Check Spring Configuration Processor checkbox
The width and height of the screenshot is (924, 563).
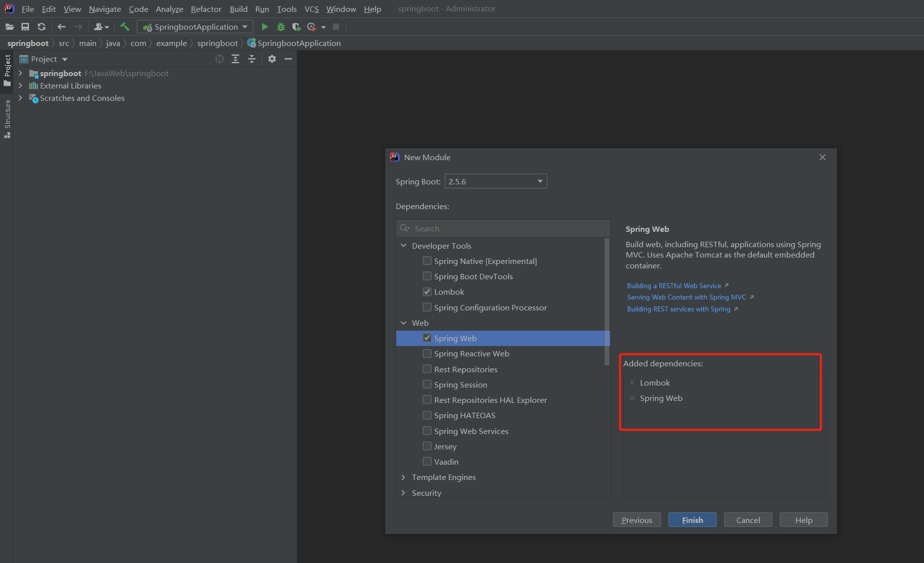[x=427, y=307]
